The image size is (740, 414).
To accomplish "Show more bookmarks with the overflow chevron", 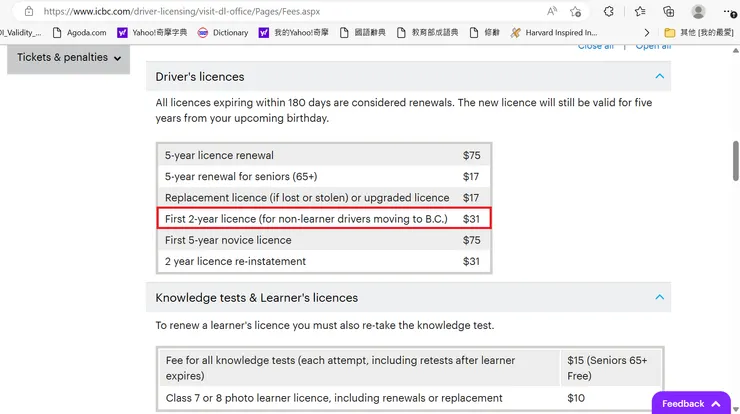I will point(647,32).
